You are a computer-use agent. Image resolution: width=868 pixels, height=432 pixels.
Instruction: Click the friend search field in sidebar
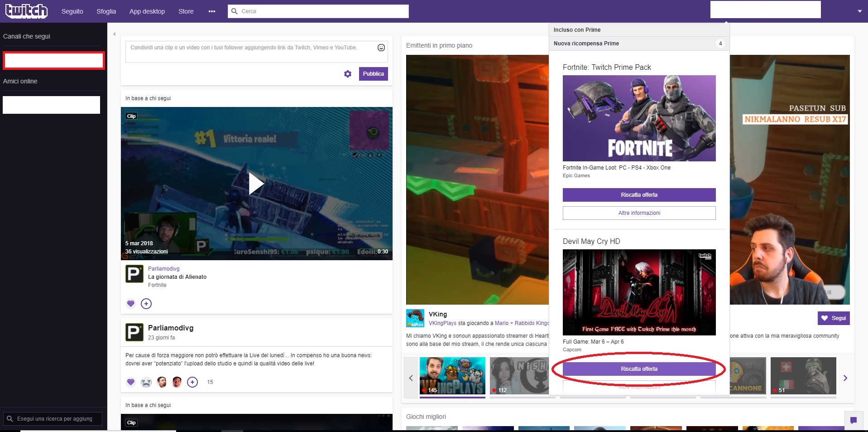(53, 419)
